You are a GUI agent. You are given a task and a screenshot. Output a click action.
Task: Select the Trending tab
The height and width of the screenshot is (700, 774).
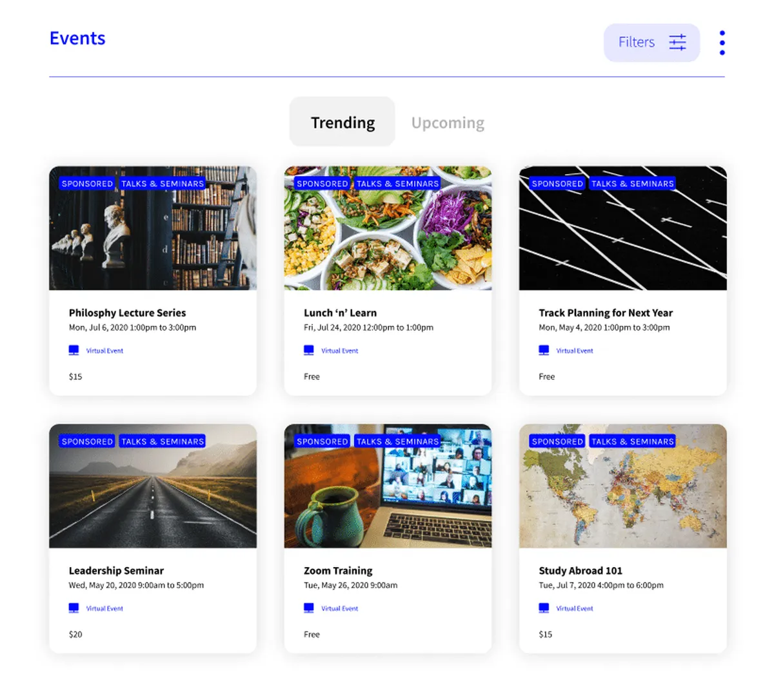tap(342, 122)
